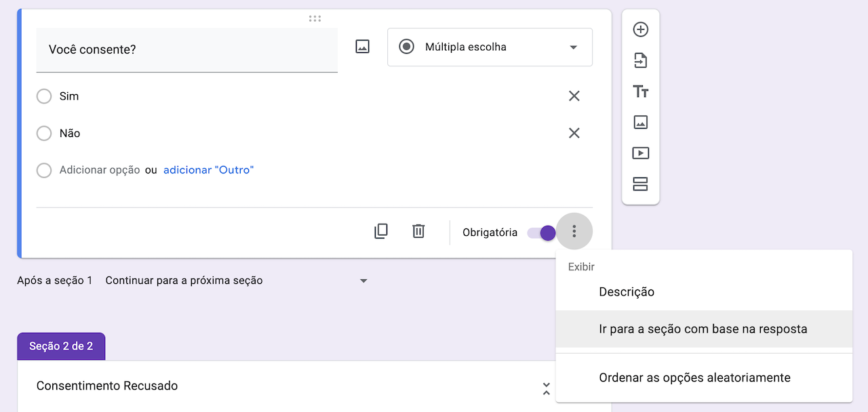Viewport: 868px width, 412px height.
Task: Add title and description icon
Action: pyautogui.click(x=640, y=91)
